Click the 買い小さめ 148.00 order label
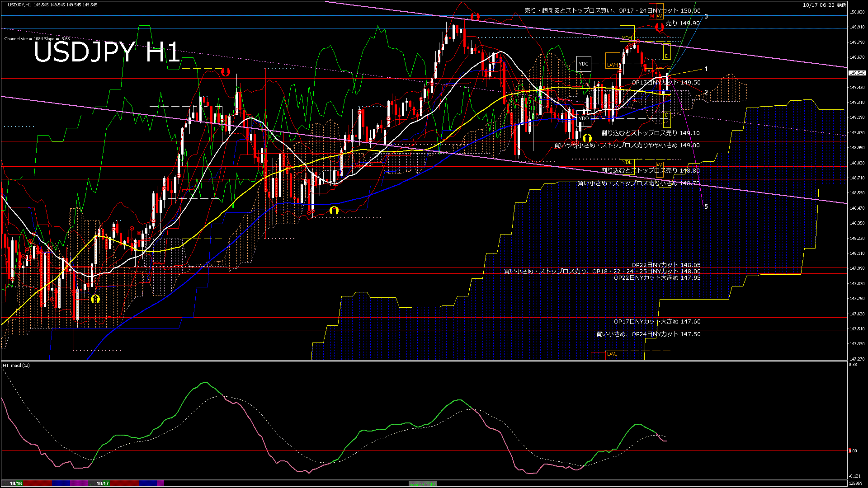 (x=602, y=272)
